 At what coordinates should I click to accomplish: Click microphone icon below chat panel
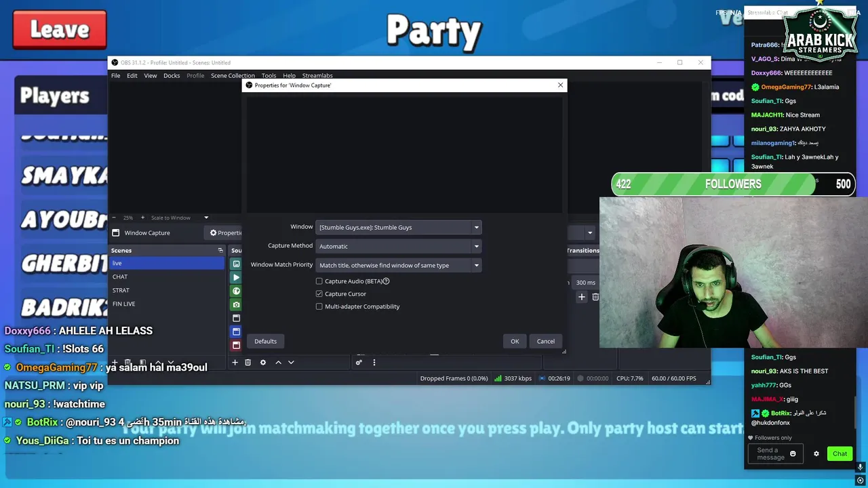(861, 467)
